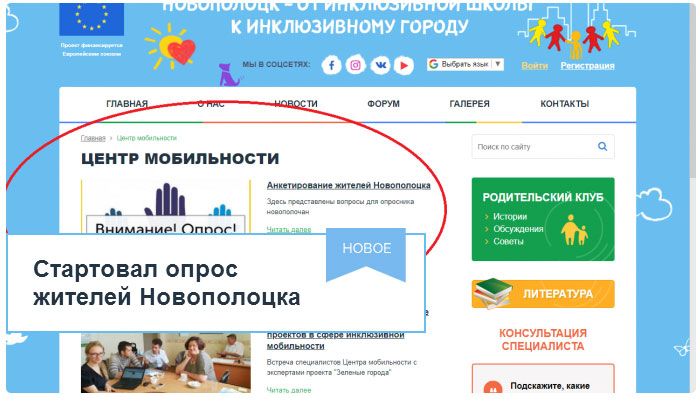Open the ГЛАВНАЯ menu item
The image size is (699, 398).
pos(127,104)
